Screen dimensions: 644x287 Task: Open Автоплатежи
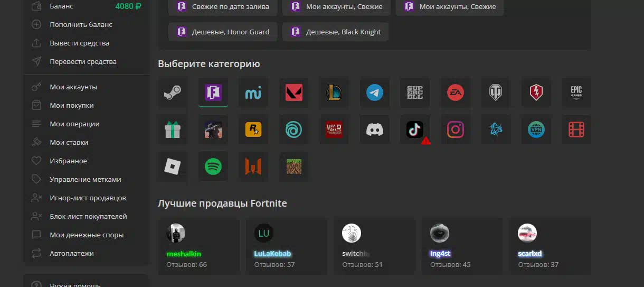pyautogui.click(x=87, y=253)
